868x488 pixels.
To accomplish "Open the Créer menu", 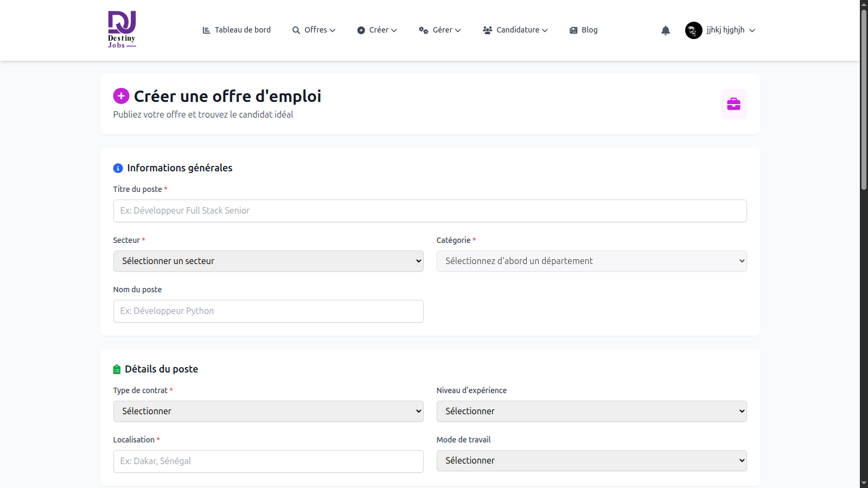I will (377, 30).
